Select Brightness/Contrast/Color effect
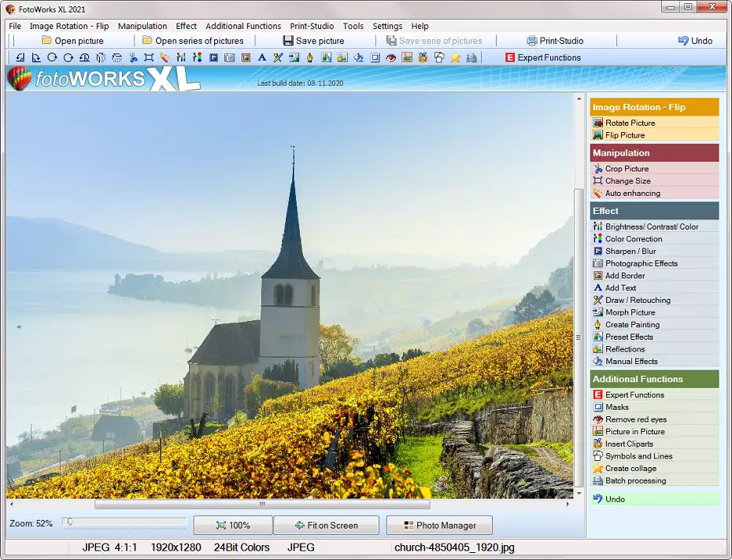Viewport: 732px width, 560px height. (651, 227)
